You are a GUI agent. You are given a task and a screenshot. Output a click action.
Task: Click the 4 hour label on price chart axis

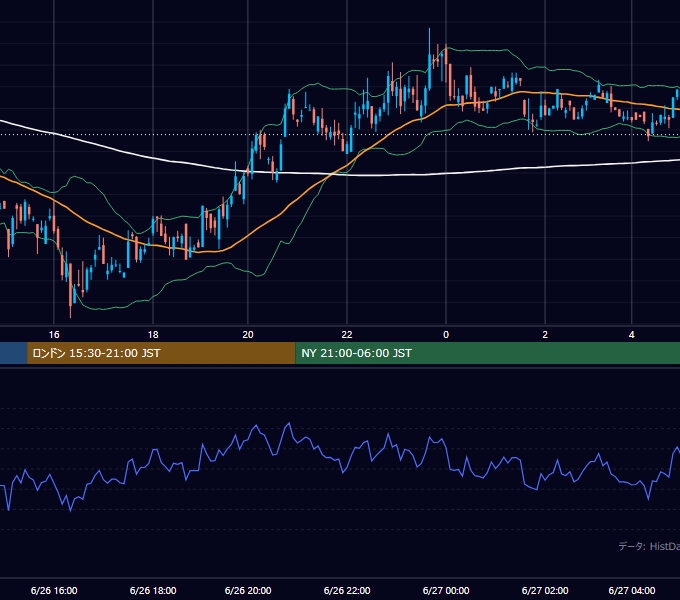tap(631, 335)
